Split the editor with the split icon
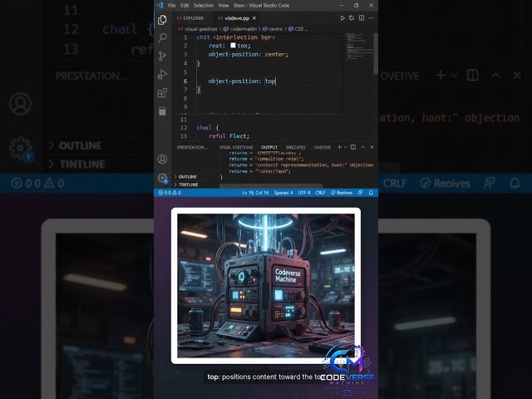 tap(362, 18)
